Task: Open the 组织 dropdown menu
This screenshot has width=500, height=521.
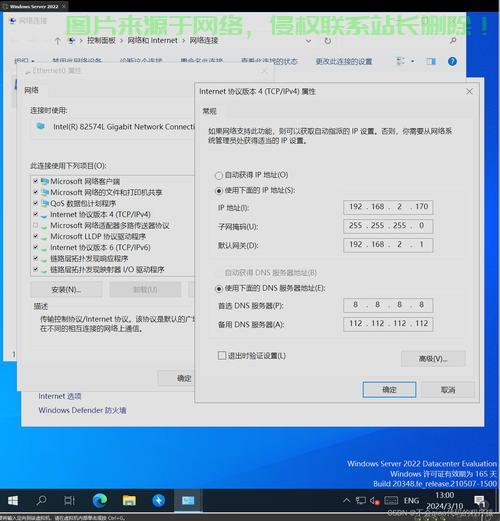Action: point(24,61)
